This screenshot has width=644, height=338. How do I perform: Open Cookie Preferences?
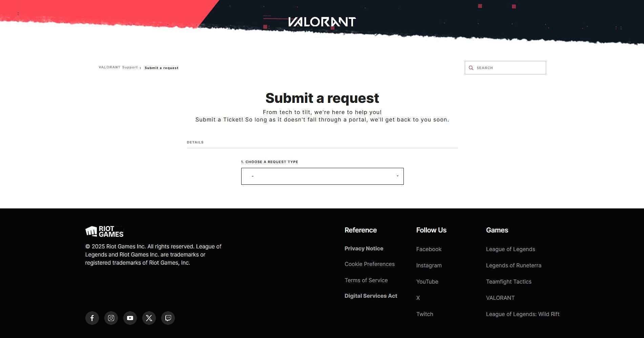click(370, 264)
